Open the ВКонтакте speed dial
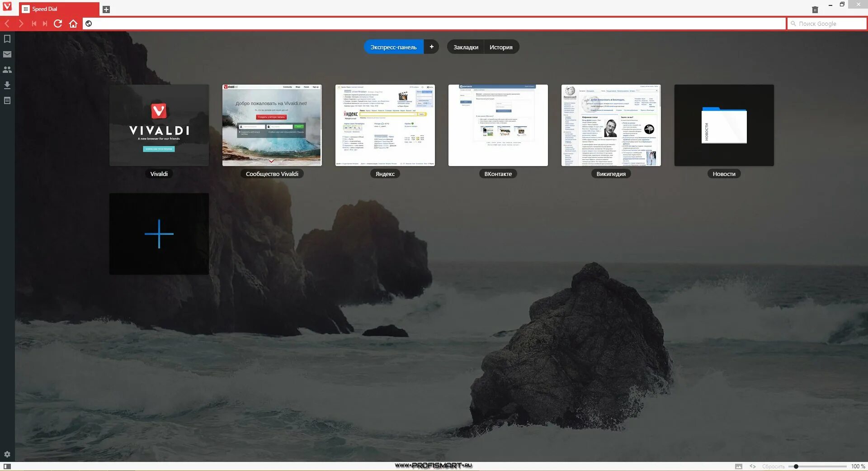 [498, 125]
